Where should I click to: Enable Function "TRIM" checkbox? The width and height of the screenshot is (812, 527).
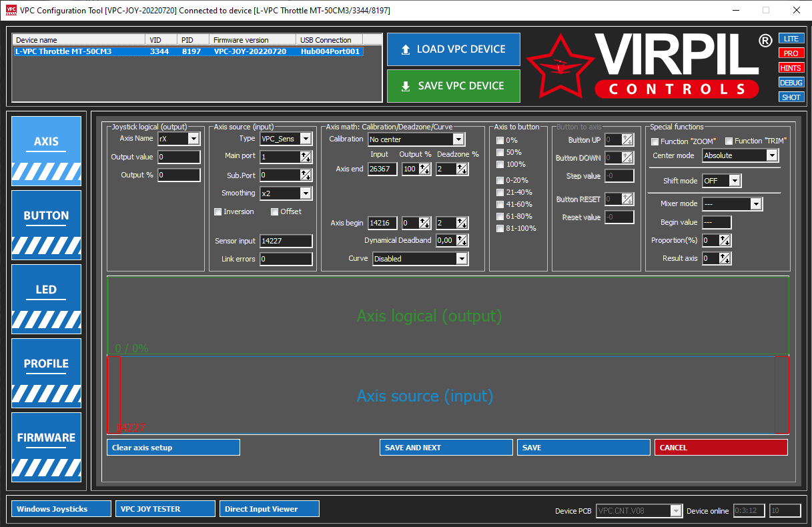pos(729,141)
